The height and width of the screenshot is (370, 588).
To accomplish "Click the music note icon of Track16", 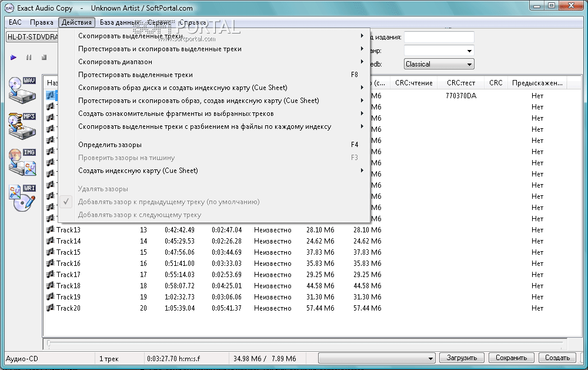I will 50,263.
